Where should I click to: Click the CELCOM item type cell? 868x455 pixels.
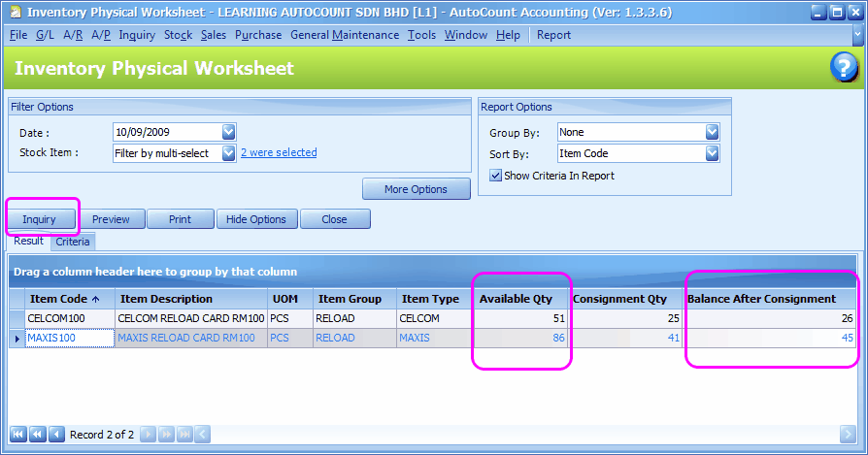pos(435,318)
